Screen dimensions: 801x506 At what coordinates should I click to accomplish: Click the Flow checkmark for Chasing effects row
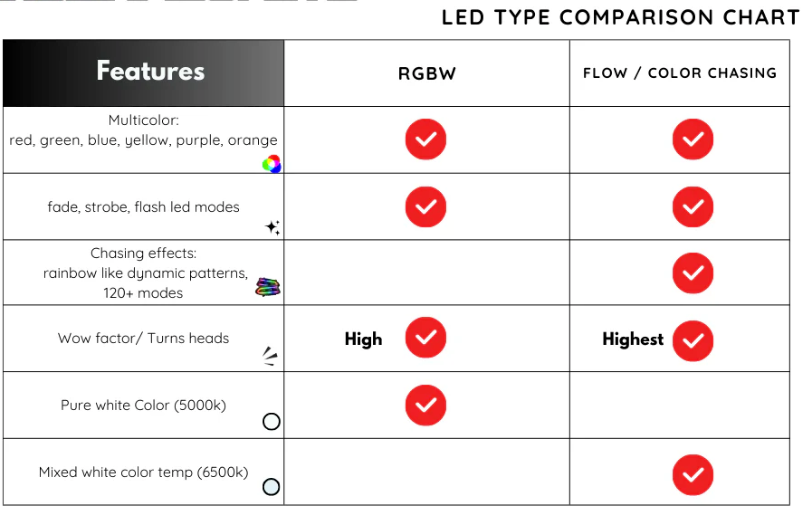tap(693, 273)
